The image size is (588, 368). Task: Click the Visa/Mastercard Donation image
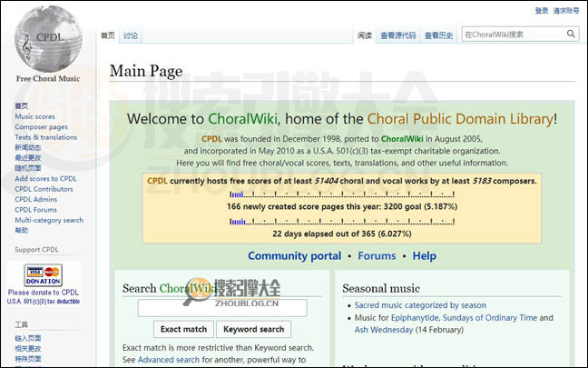pos(44,275)
